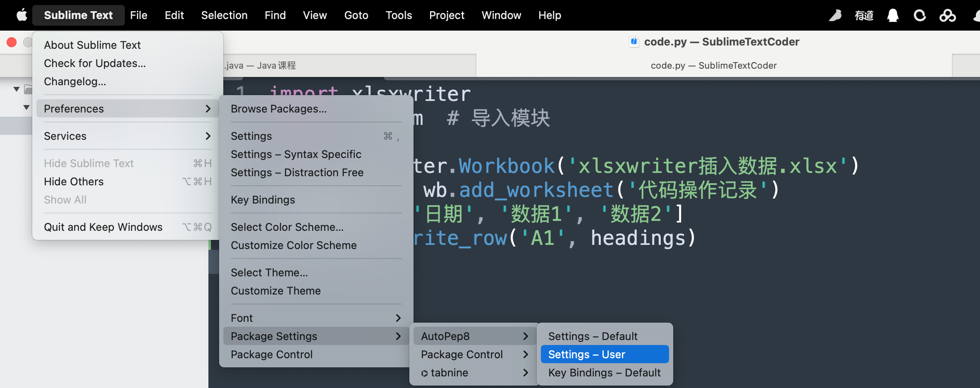This screenshot has width=980, height=388.
Task: Collapse the second sidebar folder triangle
Action: (x=26, y=107)
